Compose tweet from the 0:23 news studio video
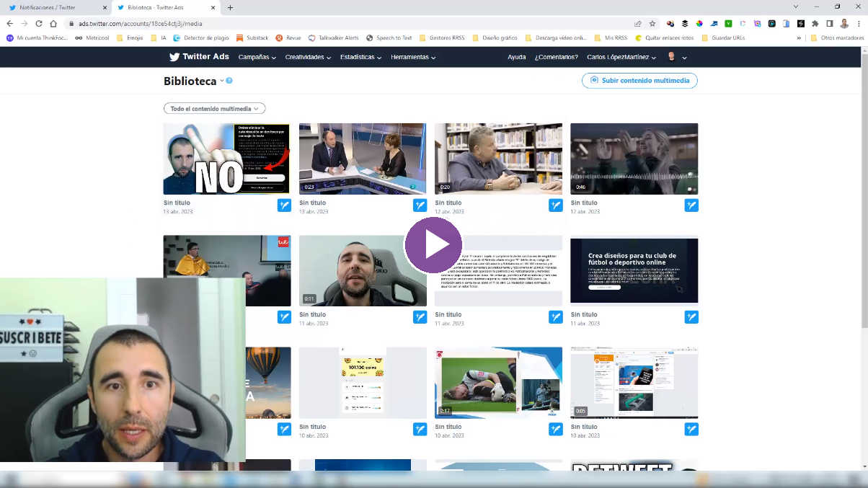The image size is (868, 488). pyautogui.click(x=420, y=205)
